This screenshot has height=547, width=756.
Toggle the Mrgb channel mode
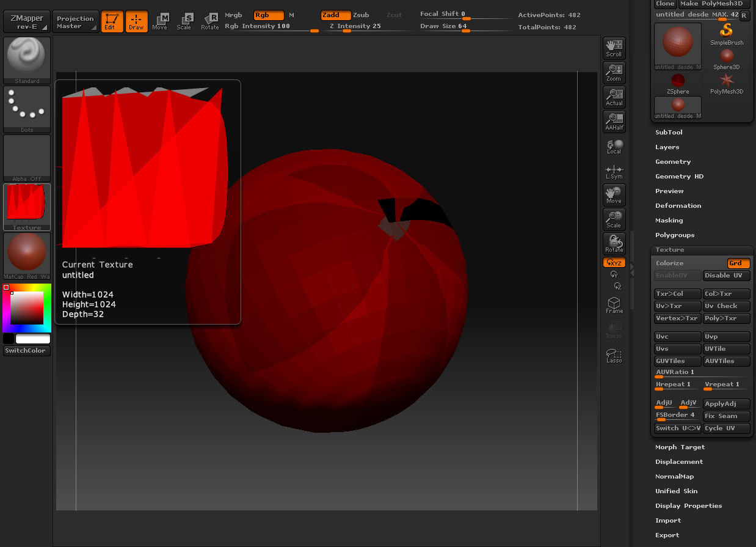coord(233,15)
